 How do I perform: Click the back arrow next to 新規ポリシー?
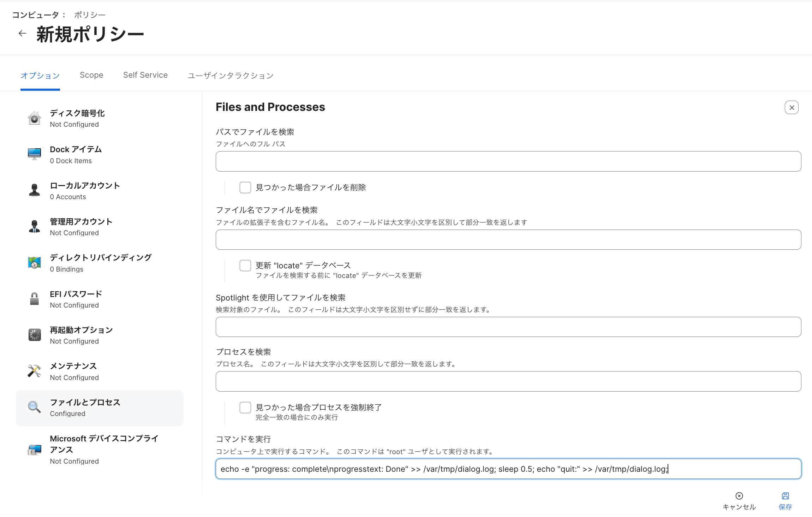pyautogui.click(x=22, y=34)
